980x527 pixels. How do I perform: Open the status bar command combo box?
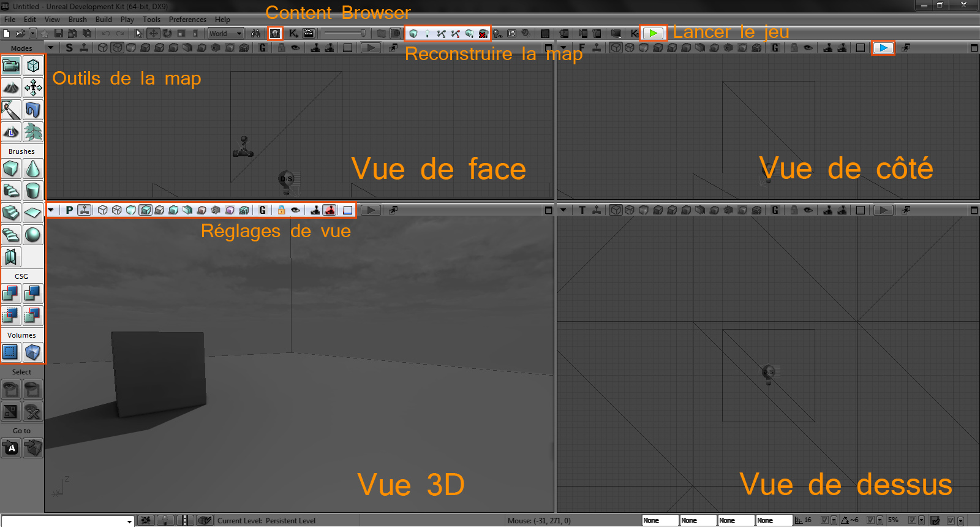pyautogui.click(x=67, y=521)
